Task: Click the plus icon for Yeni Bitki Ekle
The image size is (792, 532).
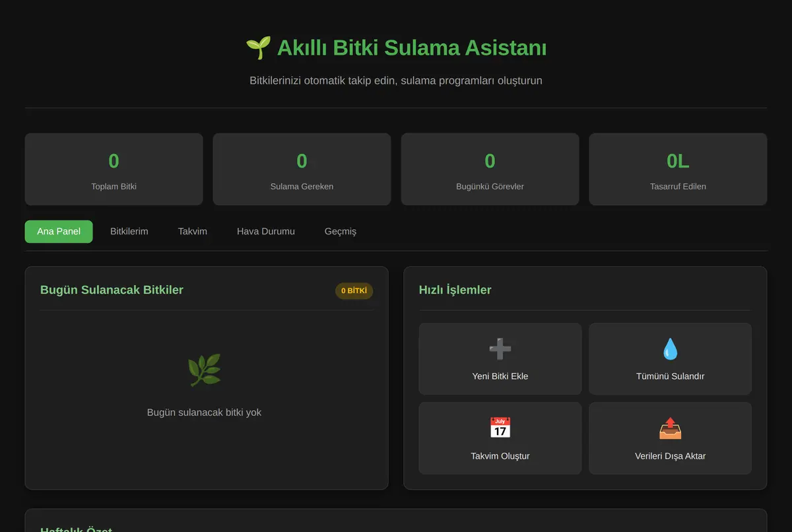Action: (500, 349)
